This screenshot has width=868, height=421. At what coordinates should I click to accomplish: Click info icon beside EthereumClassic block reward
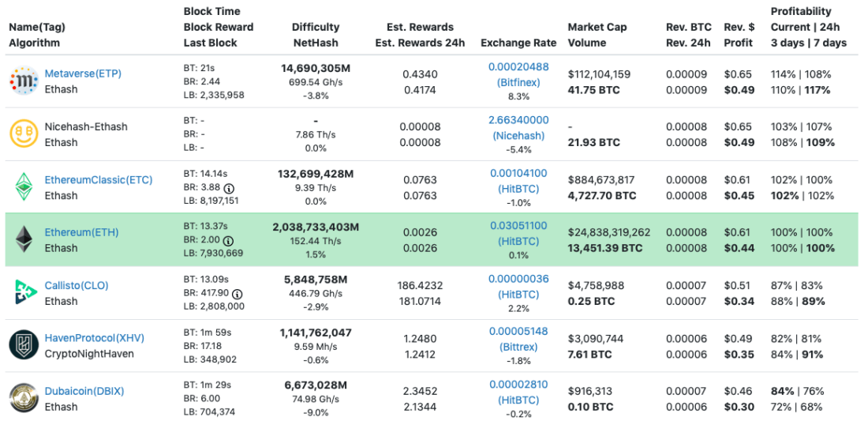(x=229, y=189)
